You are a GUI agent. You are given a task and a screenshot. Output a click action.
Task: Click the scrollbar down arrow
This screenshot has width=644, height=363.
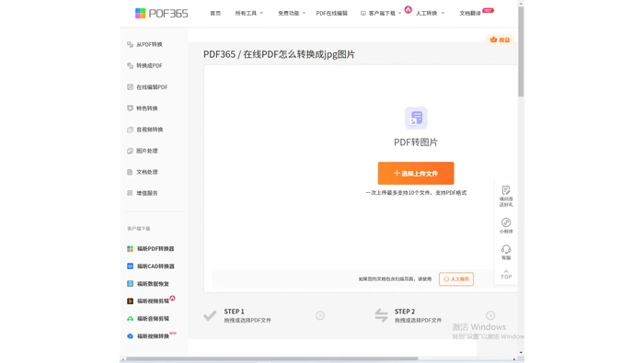click(521, 352)
